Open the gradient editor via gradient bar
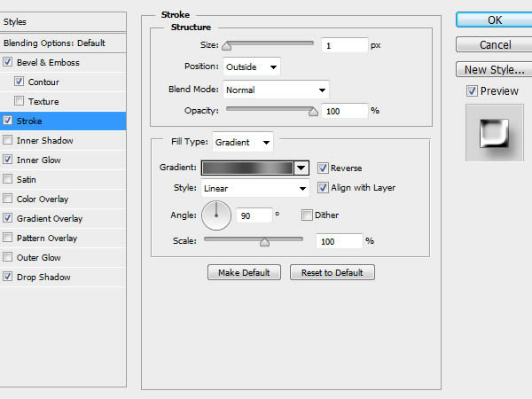This screenshot has height=399, width=532. (247, 168)
